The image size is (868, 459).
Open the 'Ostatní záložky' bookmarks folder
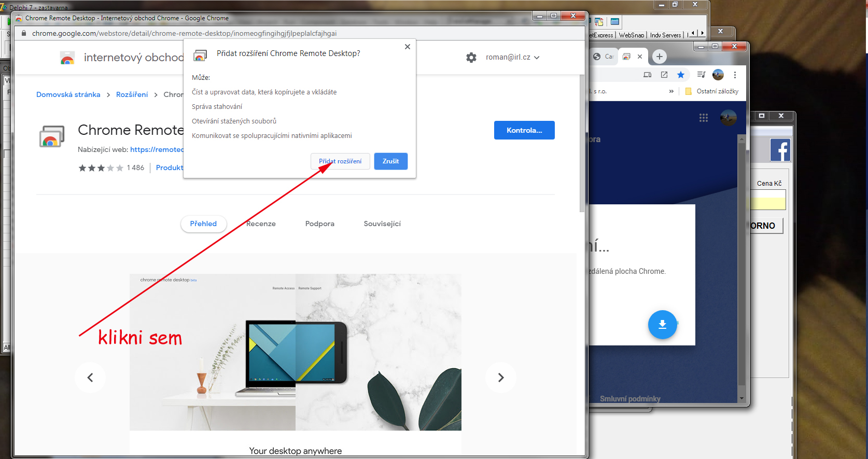point(712,91)
